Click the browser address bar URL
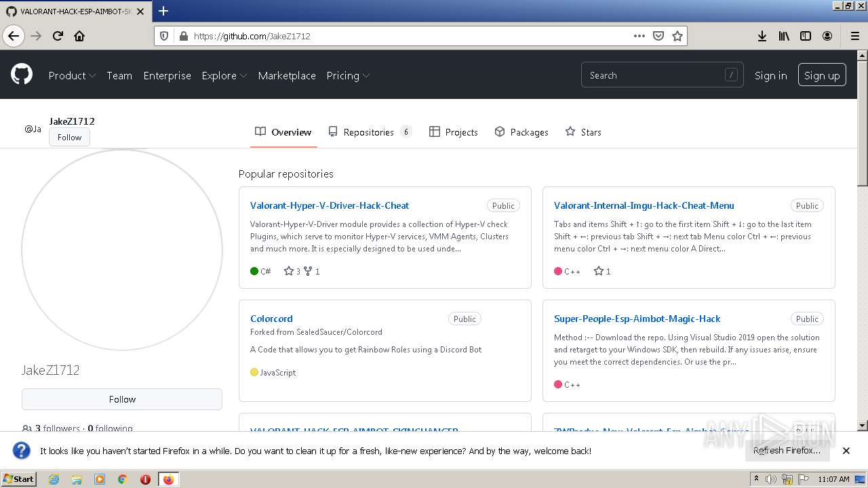 [x=252, y=36]
